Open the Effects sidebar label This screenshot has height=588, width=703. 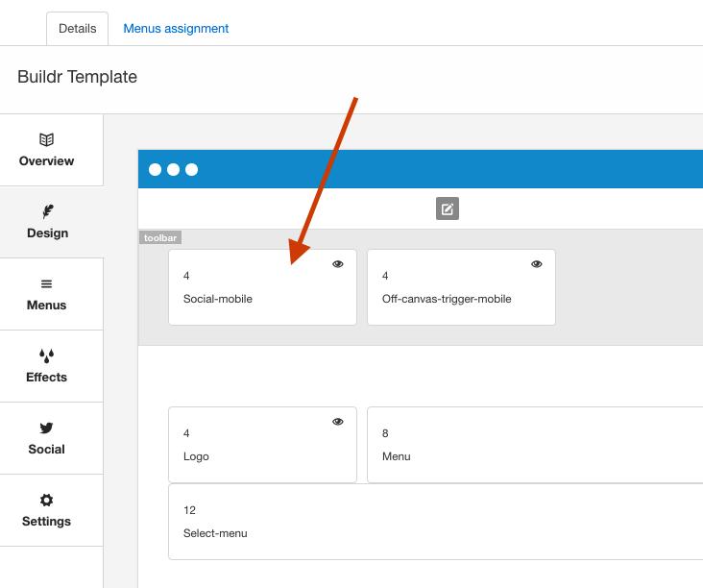[47, 378]
